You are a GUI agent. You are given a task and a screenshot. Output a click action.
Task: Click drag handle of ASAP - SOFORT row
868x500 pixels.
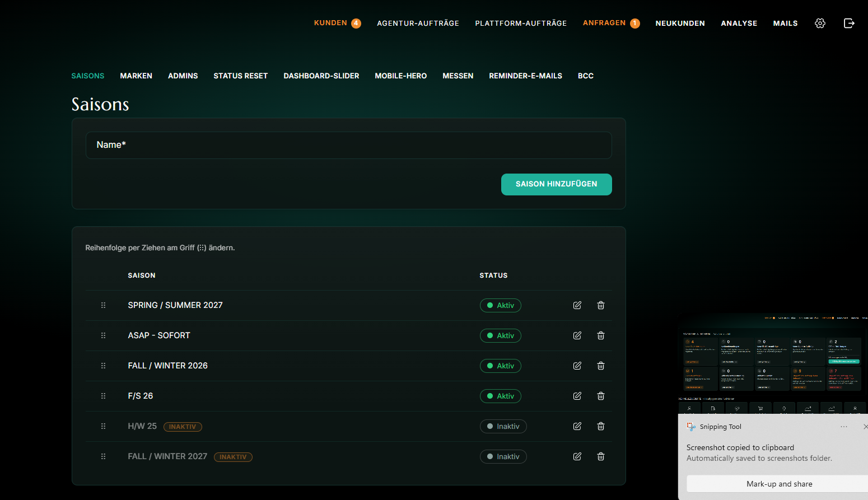click(103, 335)
